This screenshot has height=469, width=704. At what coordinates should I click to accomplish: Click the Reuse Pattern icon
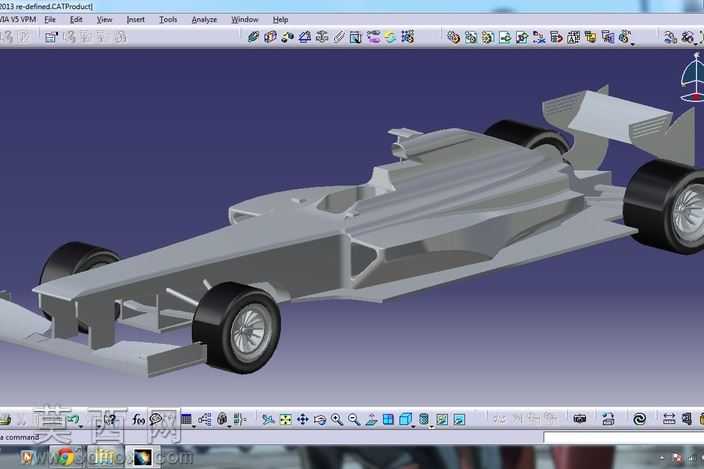pyautogui.click(x=408, y=37)
